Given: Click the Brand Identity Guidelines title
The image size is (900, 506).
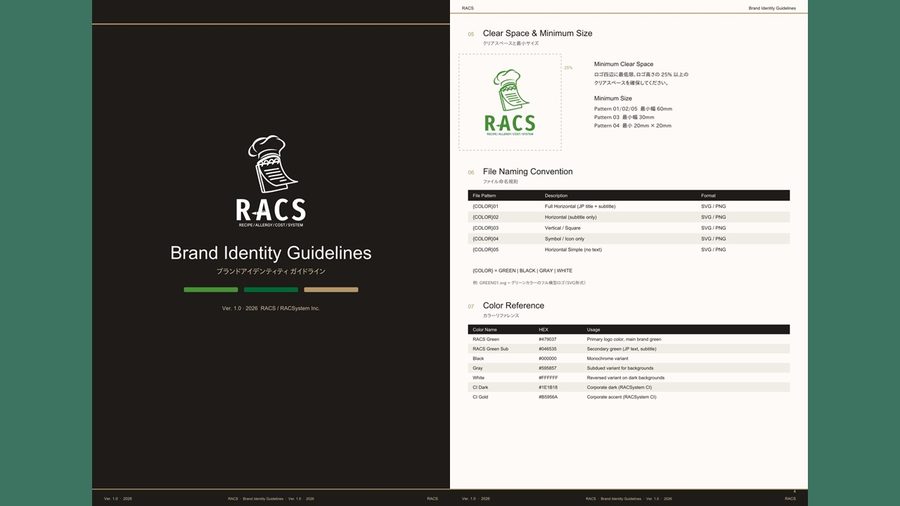Looking at the screenshot, I should tap(271, 253).
